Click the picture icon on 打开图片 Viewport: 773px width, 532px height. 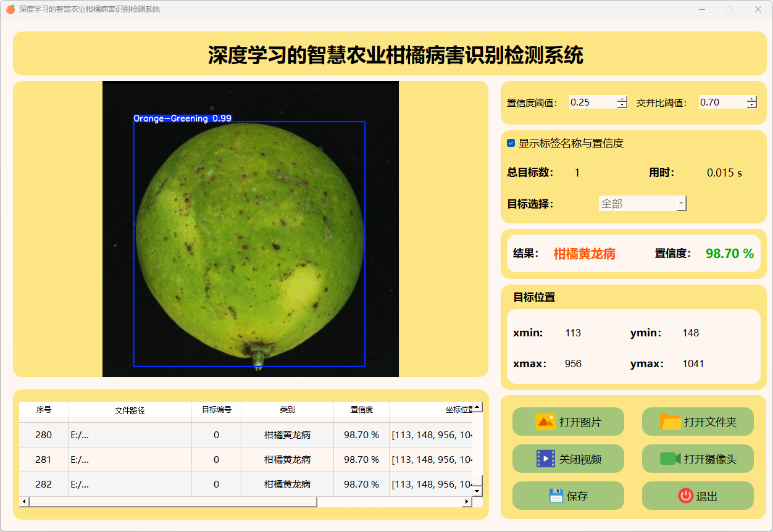click(545, 422)
